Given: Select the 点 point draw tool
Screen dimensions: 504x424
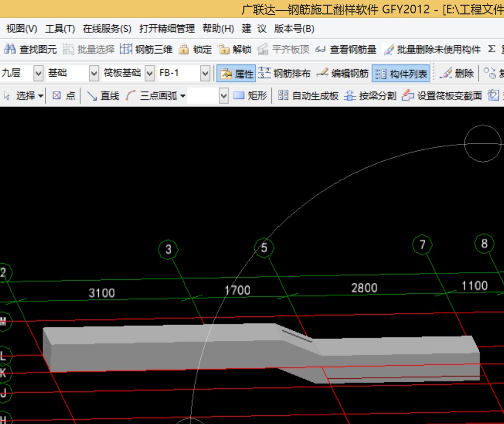Looking at the screenshot, I should (64, 95).
